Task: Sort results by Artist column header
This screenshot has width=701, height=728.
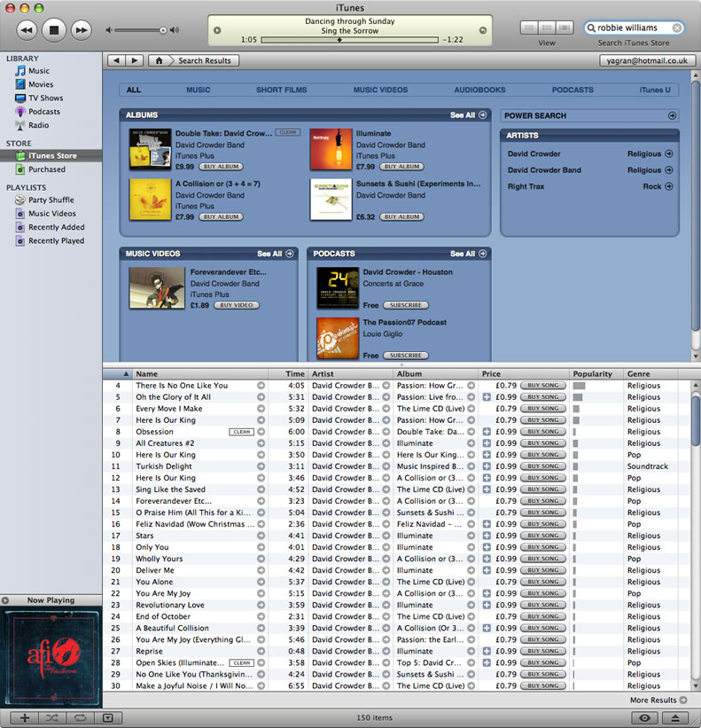Action: point(350,373)
